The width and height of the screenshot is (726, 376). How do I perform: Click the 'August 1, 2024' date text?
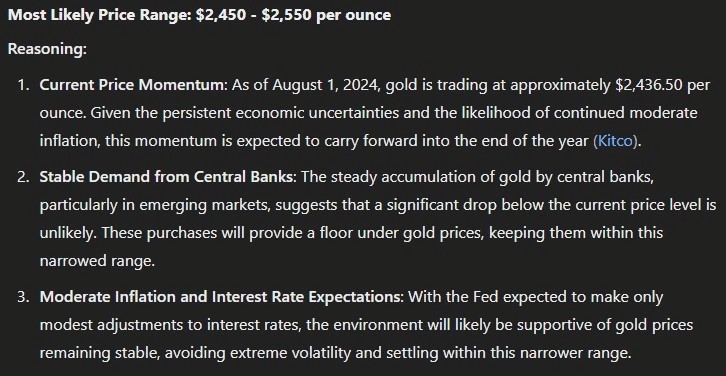324,85
